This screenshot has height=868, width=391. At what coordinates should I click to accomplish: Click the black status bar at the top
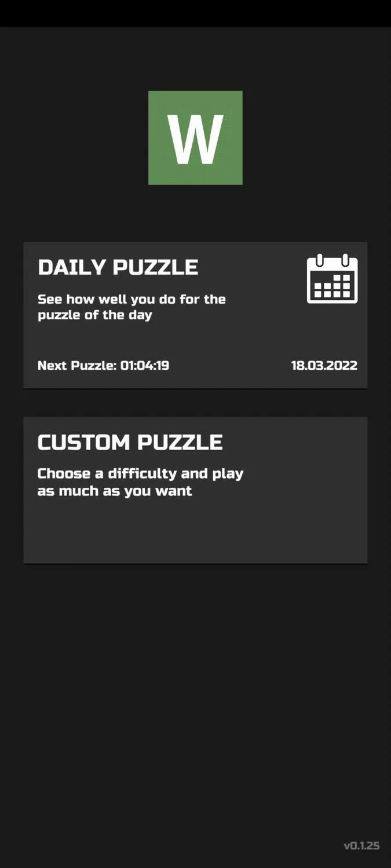point(195,13)
